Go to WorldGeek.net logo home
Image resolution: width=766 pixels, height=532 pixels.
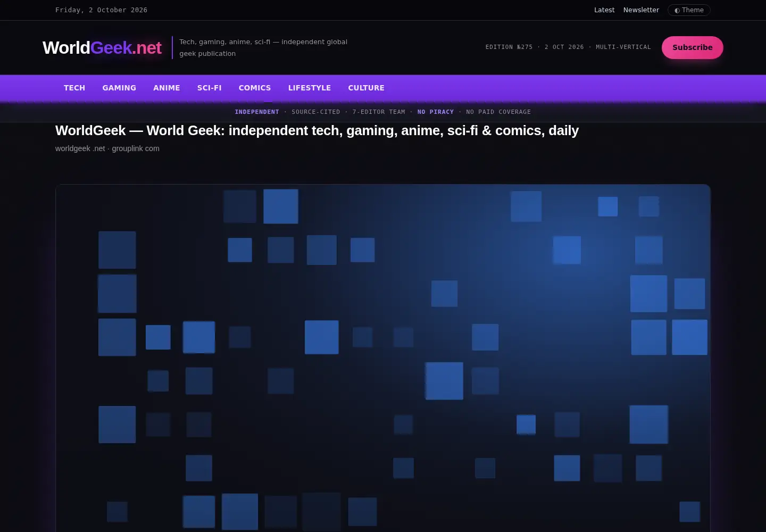pyautogui.click(x=102, y=48)
